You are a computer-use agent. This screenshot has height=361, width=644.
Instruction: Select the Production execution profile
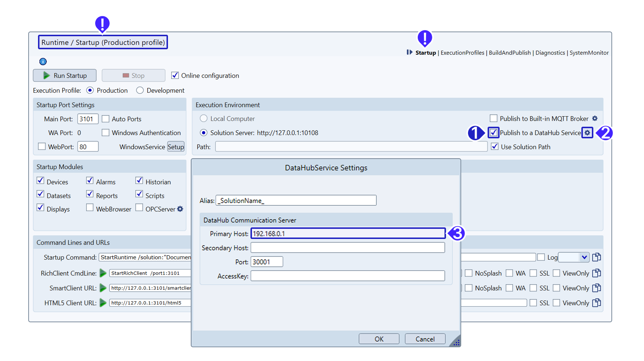(90, 90)
